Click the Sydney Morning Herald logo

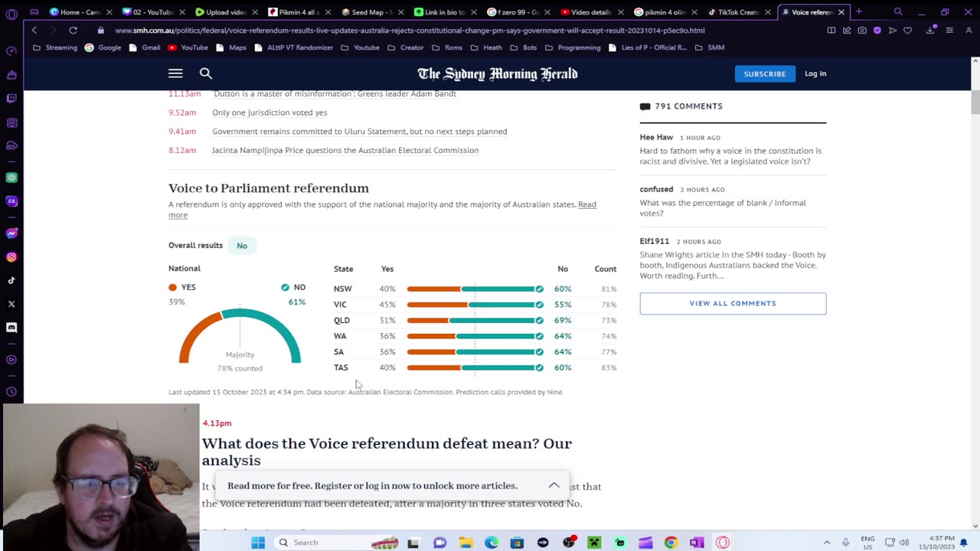click(497, 73)
